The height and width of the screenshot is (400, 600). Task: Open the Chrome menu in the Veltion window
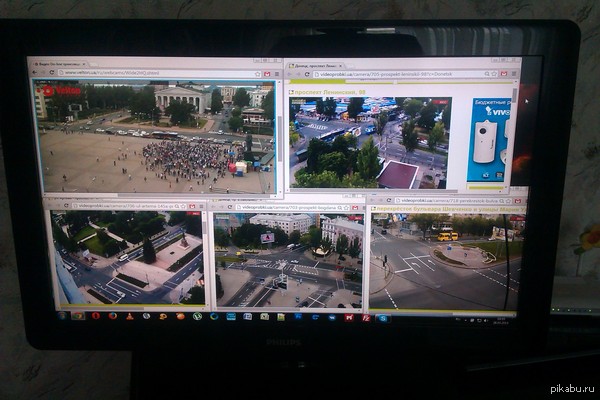(x=274, y=73)
